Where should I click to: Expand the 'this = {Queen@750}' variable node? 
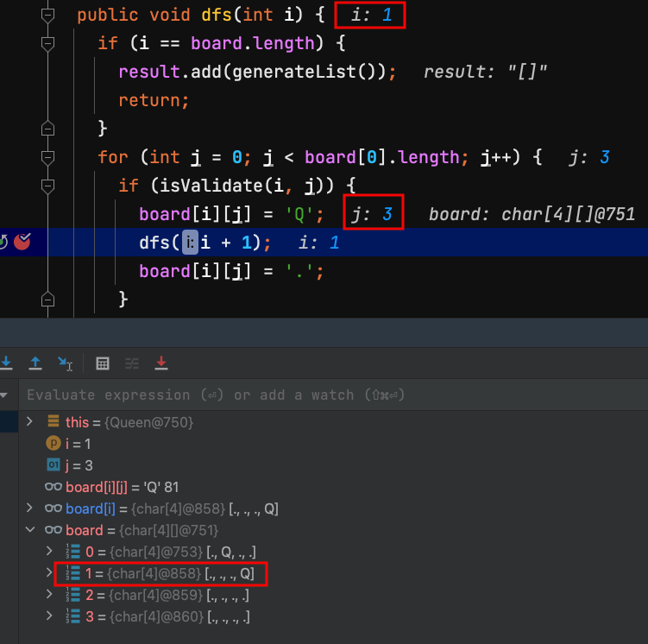click(30, 421)
